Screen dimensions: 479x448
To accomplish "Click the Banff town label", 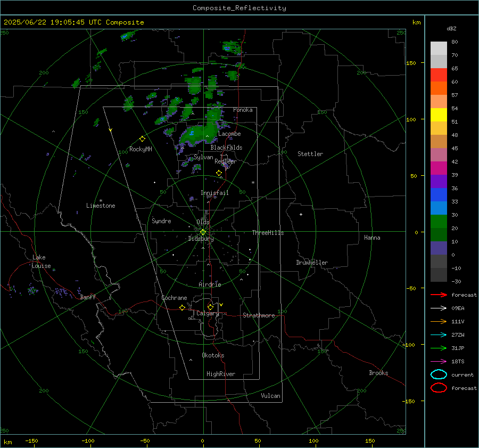I will pyautogui.click(x=88, y=297).
